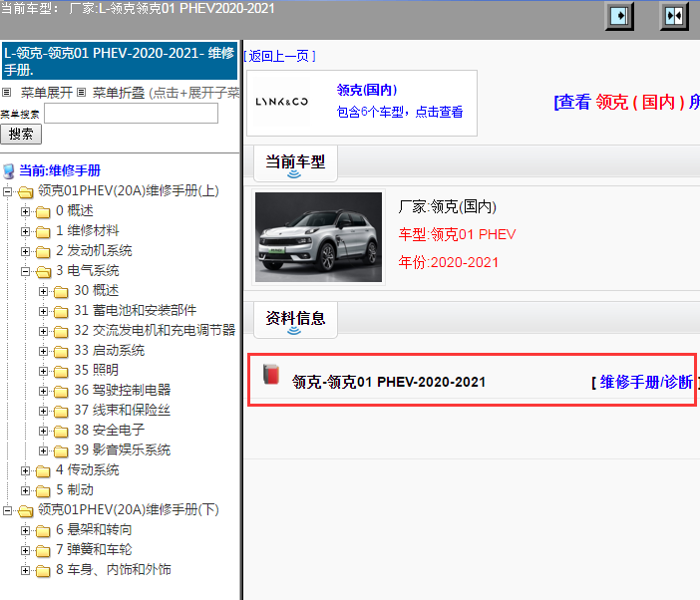
Task: Click folder icon of 33 启动系统
Action: pyautogui.click(x=61, y=352)
